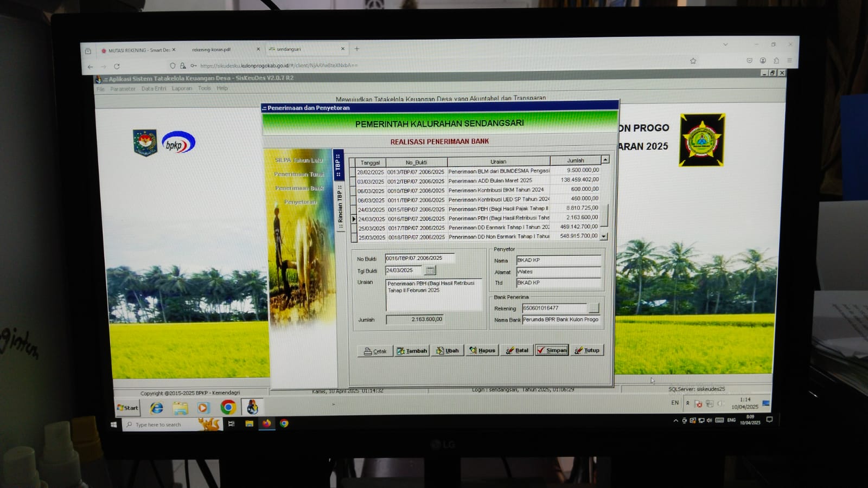Click the Alamat field containing Wates
Viewport: 868px width, 488px height.
[558, 272]
